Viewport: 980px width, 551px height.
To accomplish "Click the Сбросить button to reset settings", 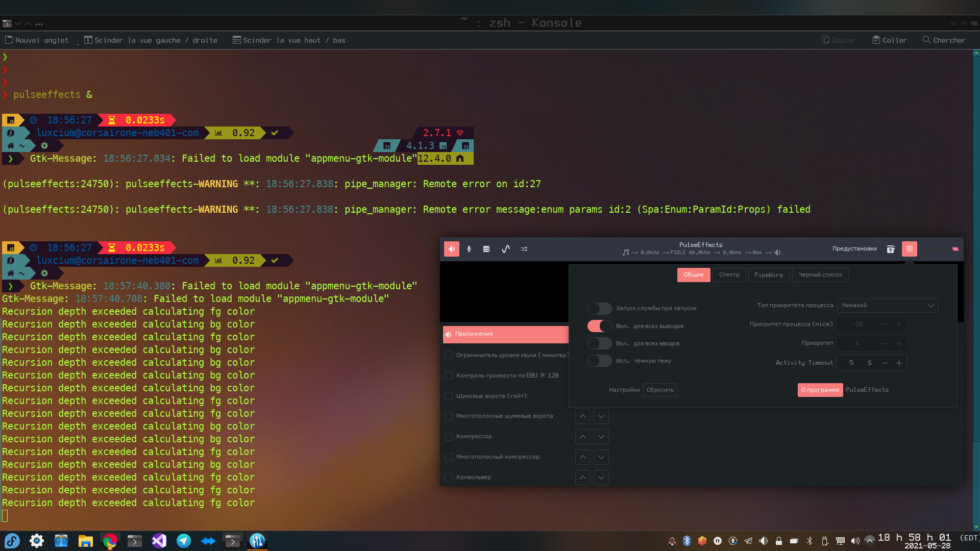I will [x=659, y=390].
